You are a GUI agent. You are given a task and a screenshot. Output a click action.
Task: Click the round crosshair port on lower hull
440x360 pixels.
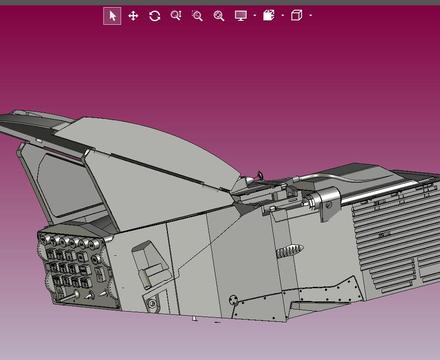click(x=234, y=300)
